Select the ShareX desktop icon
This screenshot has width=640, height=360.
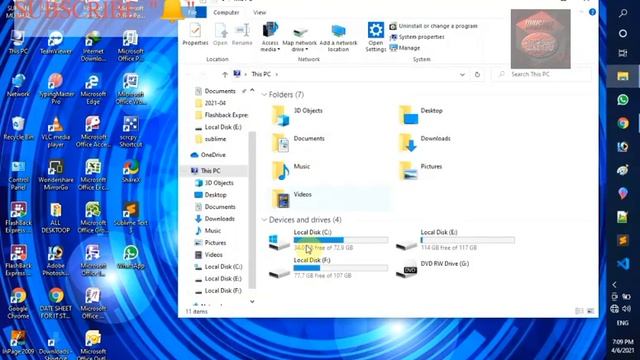131,171
